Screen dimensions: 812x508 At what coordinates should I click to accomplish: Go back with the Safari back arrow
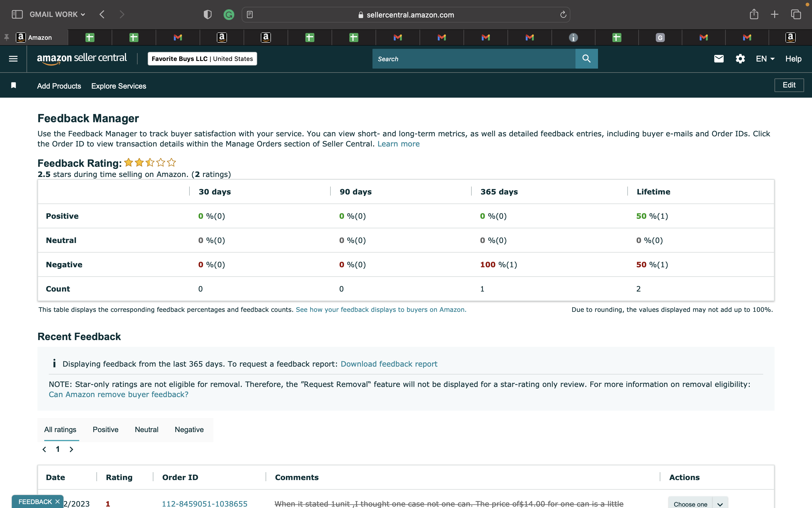tap(102, 14)
